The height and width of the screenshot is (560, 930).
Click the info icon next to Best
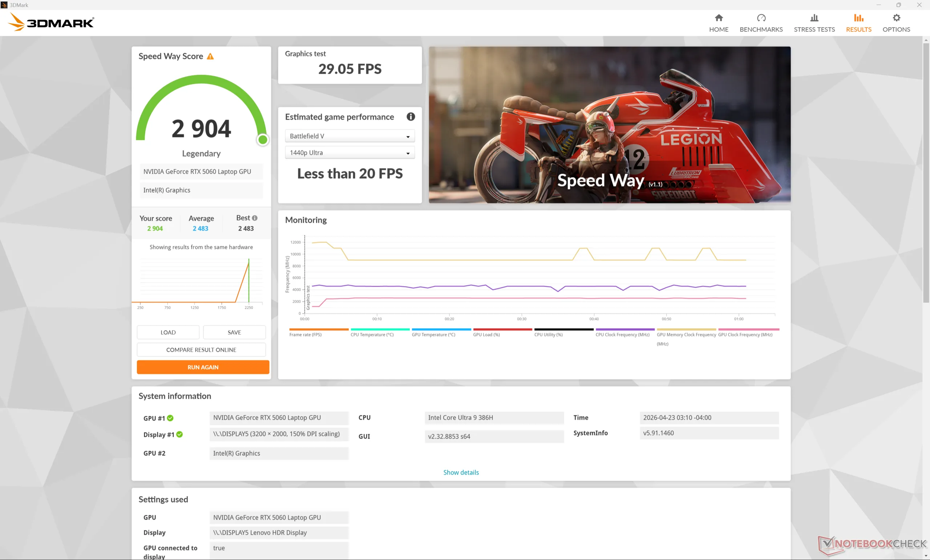point(255,218)
